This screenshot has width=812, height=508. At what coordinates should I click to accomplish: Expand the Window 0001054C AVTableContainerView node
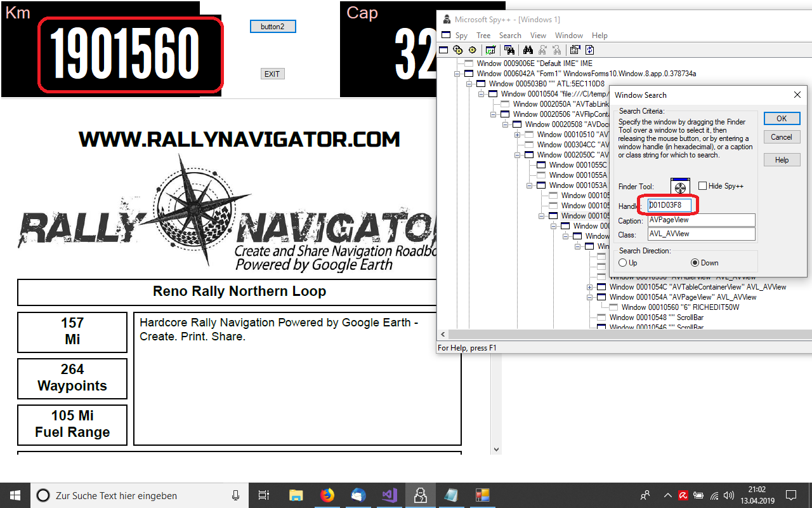(590, 287)
